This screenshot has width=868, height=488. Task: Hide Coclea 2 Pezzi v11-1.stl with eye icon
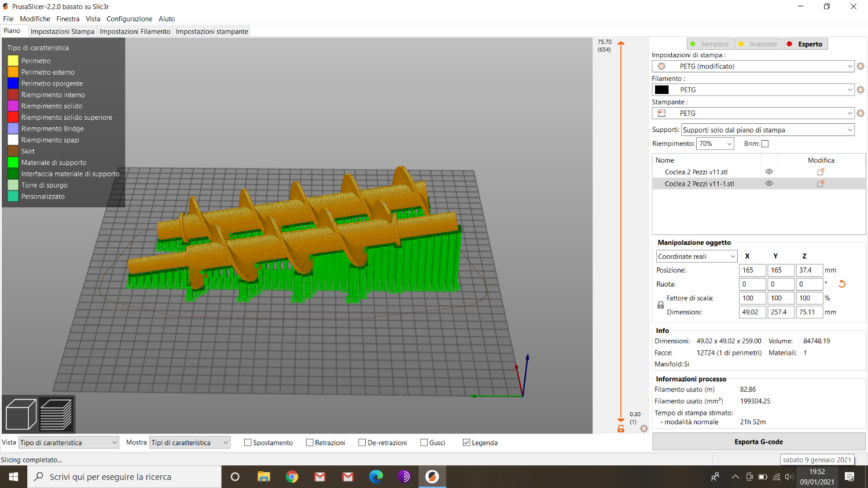(x=769, y=184)
